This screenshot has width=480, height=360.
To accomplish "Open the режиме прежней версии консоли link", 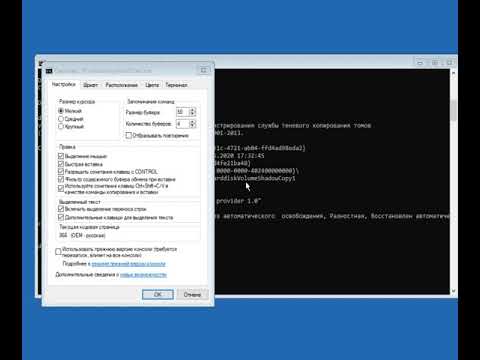I will click(x=129, y=264).
